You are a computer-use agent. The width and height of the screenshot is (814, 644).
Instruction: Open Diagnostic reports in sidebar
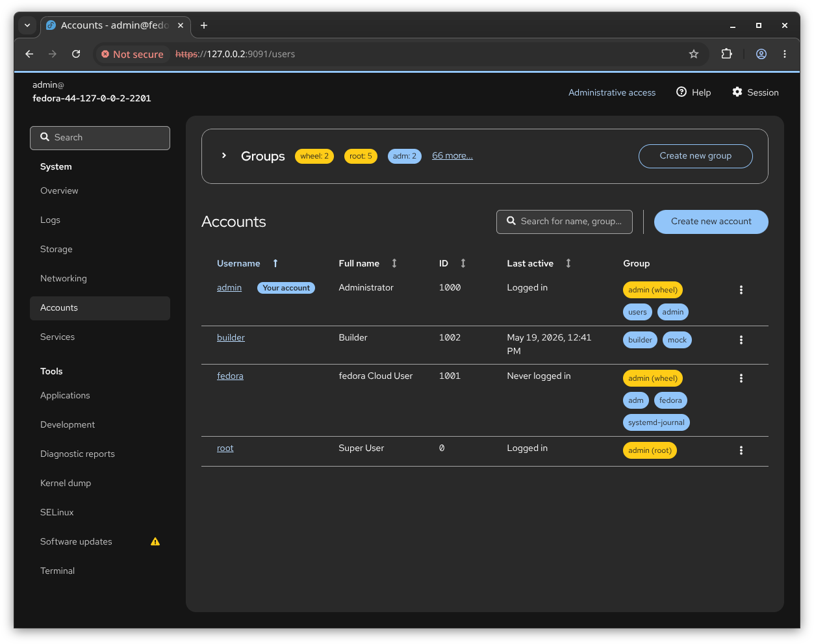100,454
